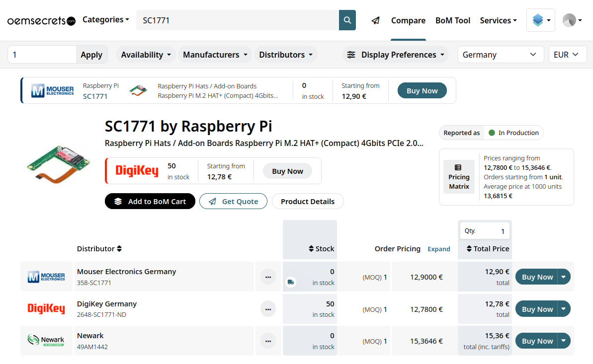593x364 pixels.
Task: Click the quantity input field beside Apply
Action: click(42, 55)
